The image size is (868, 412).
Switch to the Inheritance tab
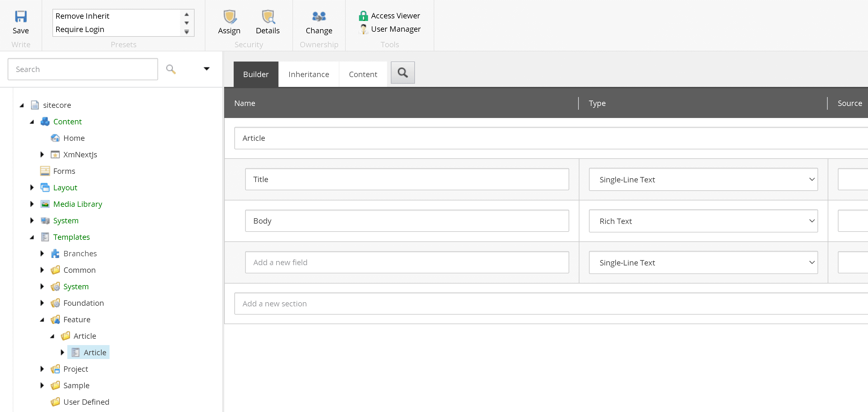[x=308, y=75]
